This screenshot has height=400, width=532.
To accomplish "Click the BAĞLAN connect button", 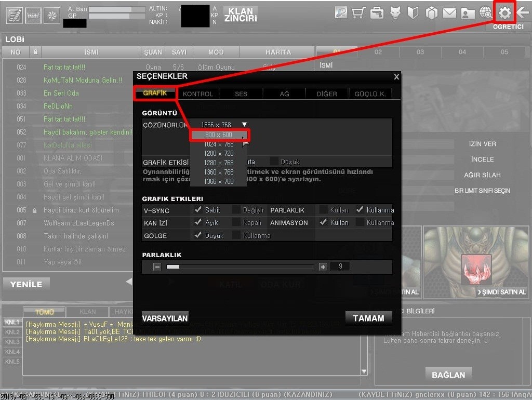I will [448, 375].
